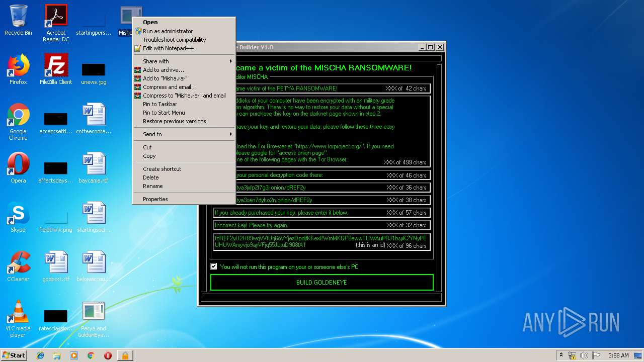Click the padlock app taskbar button
Viewport: 644px width, 362px height.
point(125,355)
